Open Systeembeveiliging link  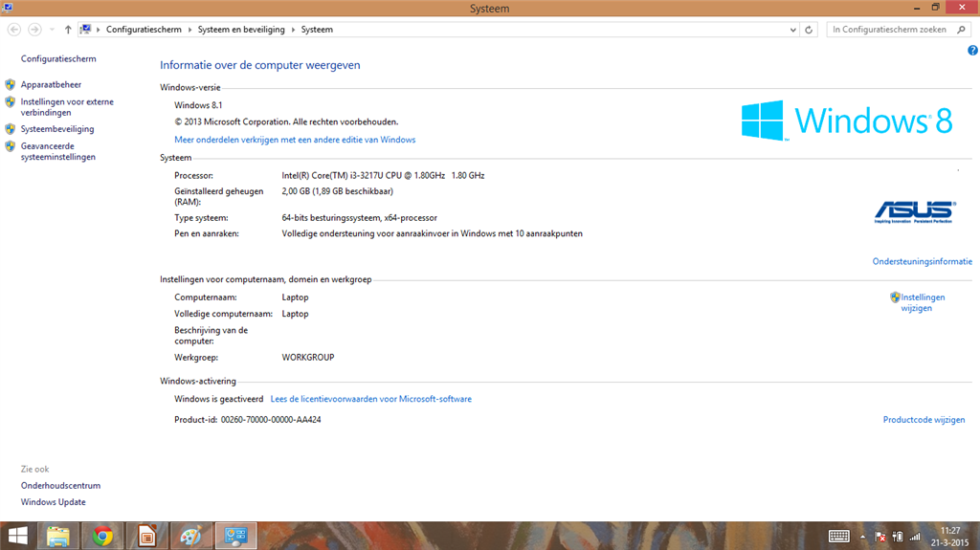tap(56, 129)
